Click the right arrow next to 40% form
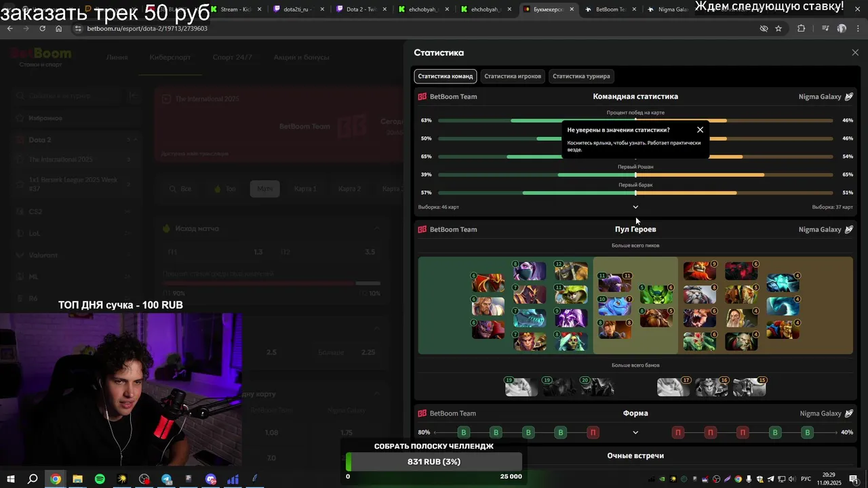This screenshot has height=488, width=868. click(835, 432)
